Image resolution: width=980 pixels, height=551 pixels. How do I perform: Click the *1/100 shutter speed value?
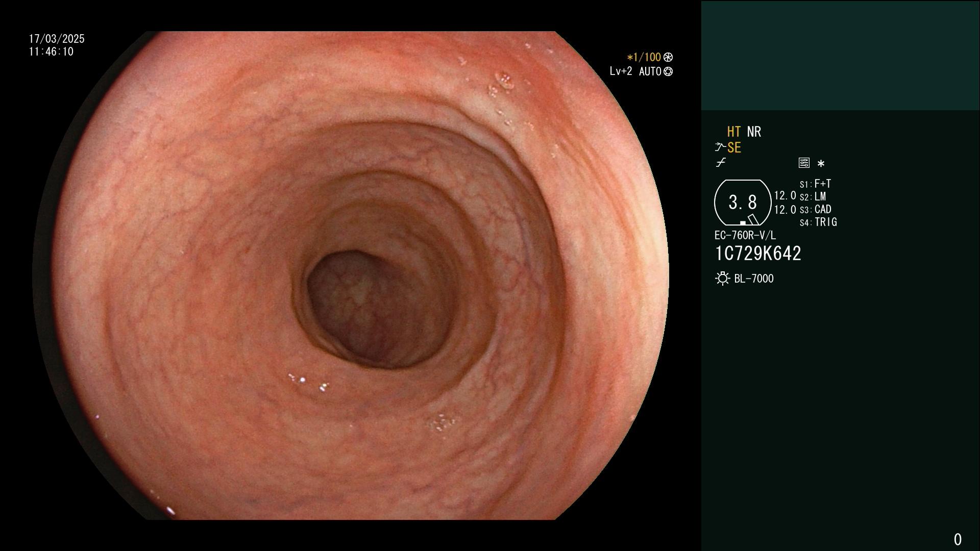644,57
